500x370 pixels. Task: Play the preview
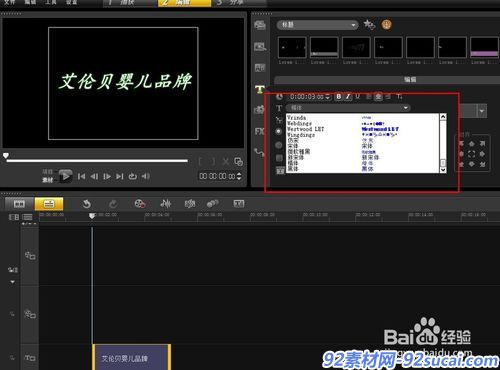(x=65, y=176)
